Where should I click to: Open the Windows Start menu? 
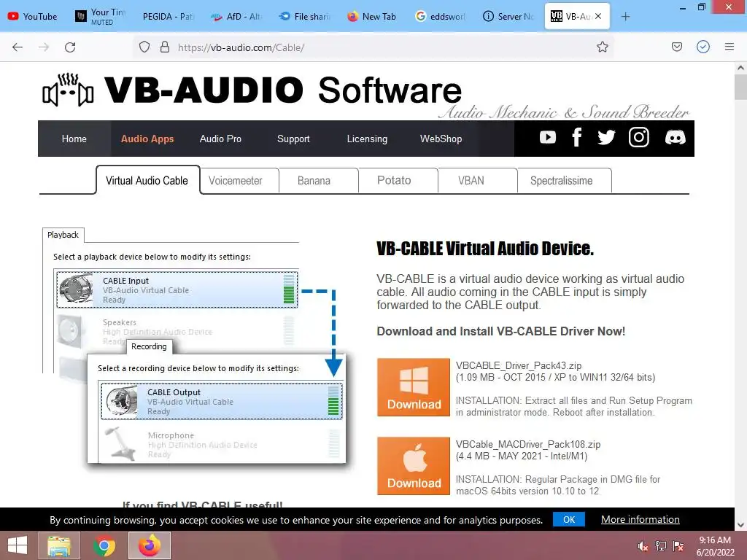(x=18, y=545)
